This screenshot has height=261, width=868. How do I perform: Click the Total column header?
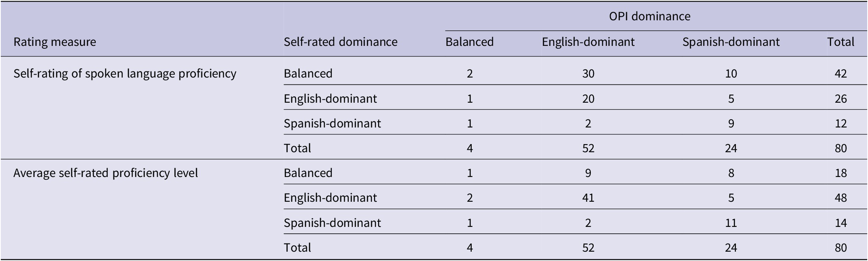841,42
